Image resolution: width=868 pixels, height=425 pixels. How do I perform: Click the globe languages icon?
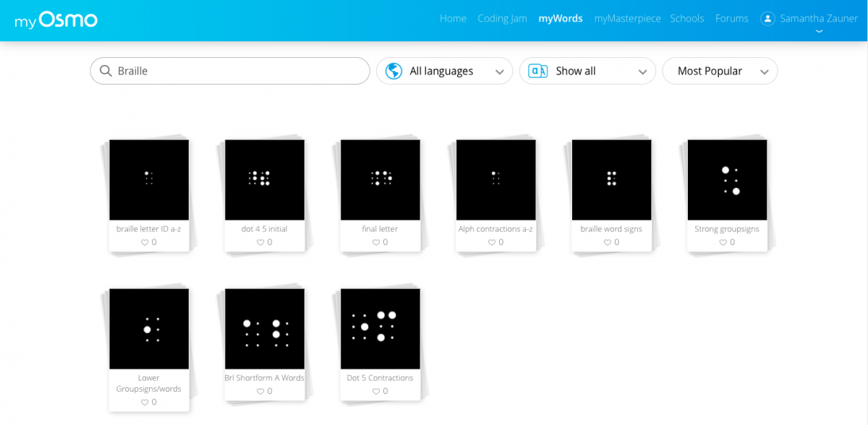pyautogui.click(x=393, y=71)
